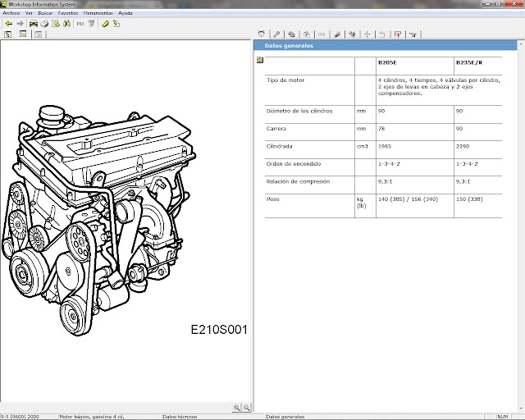The width and height of the screenshot is (525, 420).
Task: Open the Favoritos menu
Action: (x=68, y=13)
